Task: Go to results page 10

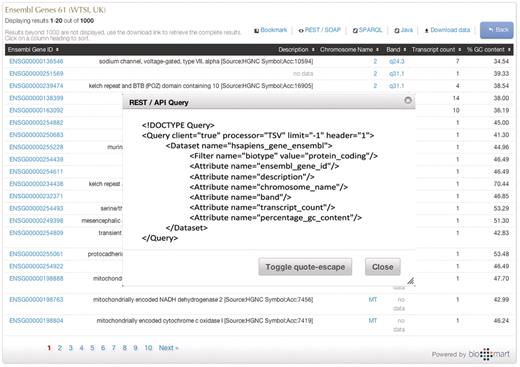Action: [148, 348]
